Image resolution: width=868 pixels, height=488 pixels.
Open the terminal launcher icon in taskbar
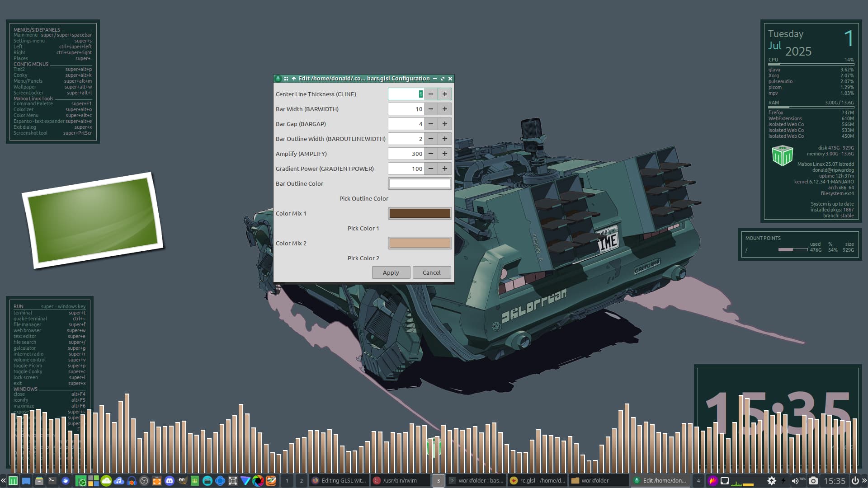click(52, 481)
